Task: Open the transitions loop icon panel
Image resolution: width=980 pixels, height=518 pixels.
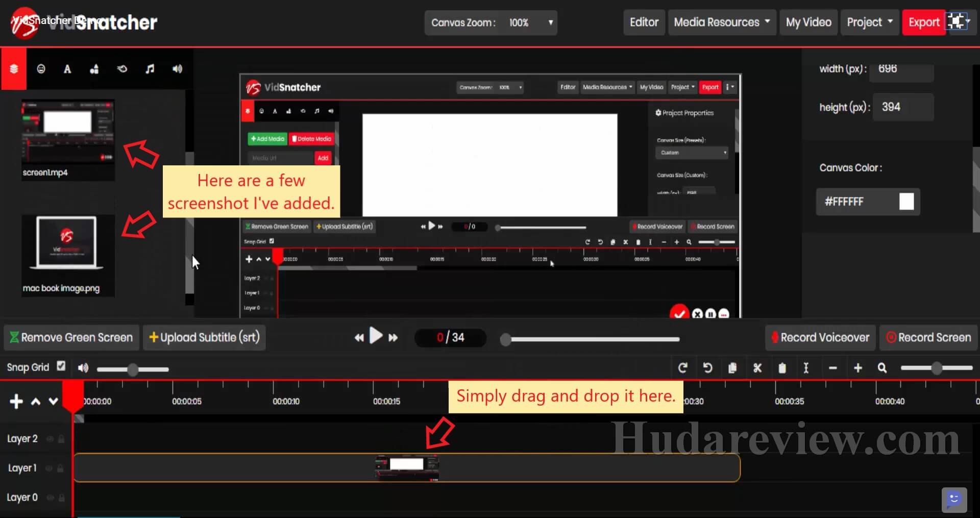Action: point(122,69)
